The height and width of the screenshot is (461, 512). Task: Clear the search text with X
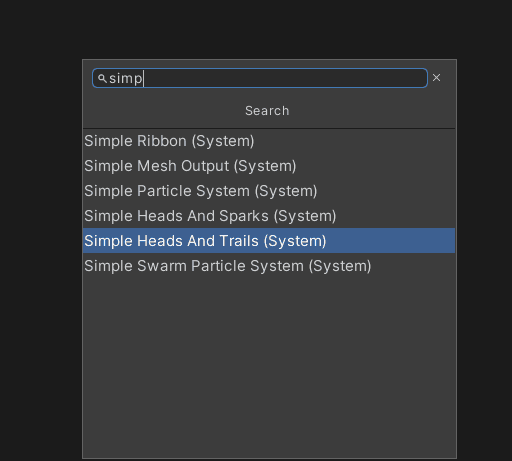[x=436, y=78]
